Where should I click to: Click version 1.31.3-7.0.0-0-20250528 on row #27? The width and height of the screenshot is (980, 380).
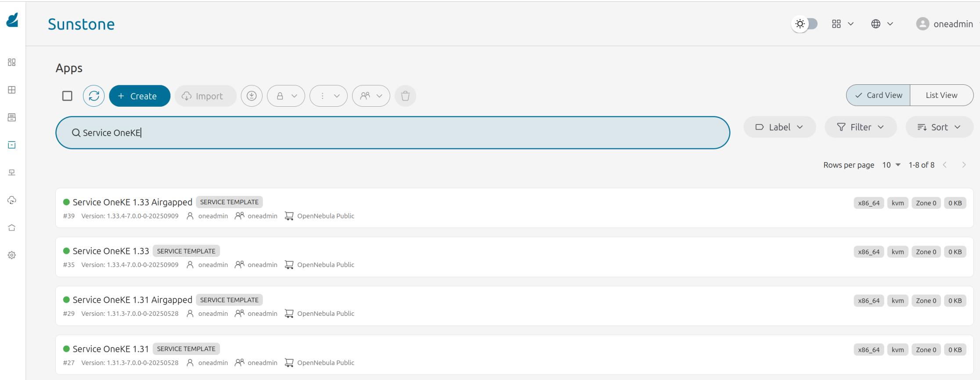point(130,362)
